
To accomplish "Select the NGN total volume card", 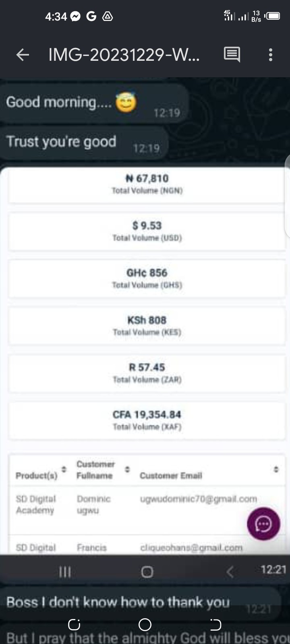I will point(147,184).
